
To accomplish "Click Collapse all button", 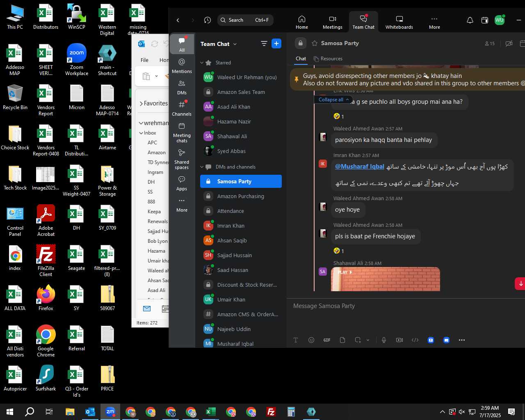I will [333, 100].
